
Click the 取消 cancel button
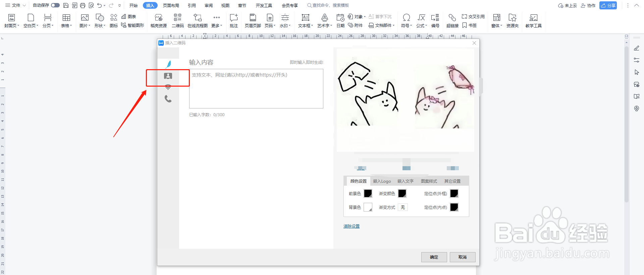463,257
